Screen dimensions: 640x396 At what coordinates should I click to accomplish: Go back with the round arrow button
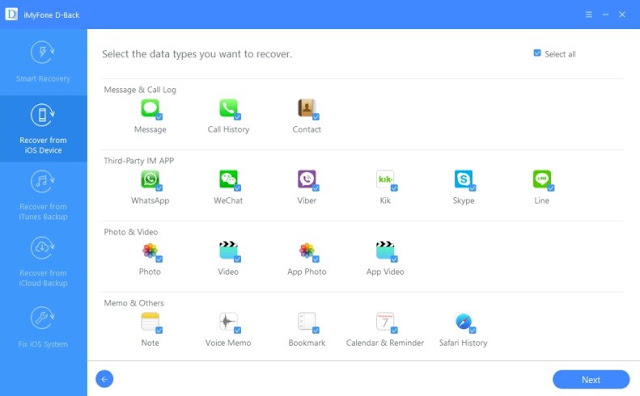[104, 379]
